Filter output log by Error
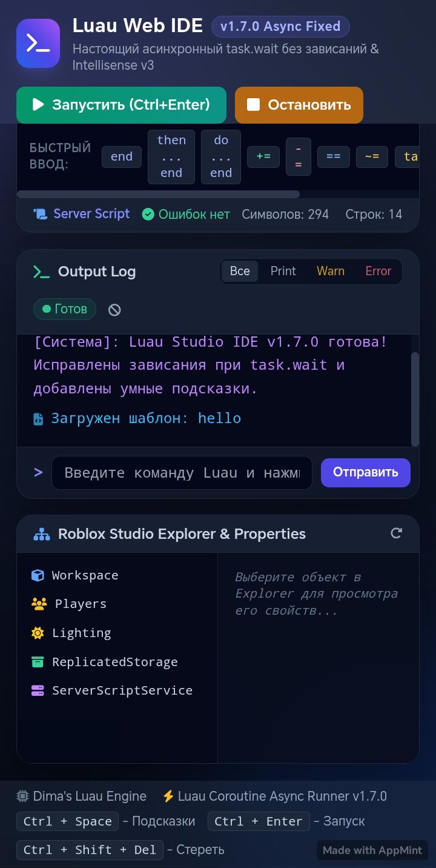Image resolution: width=436 pixels, height=868 pixels. [x=378, y=272]
